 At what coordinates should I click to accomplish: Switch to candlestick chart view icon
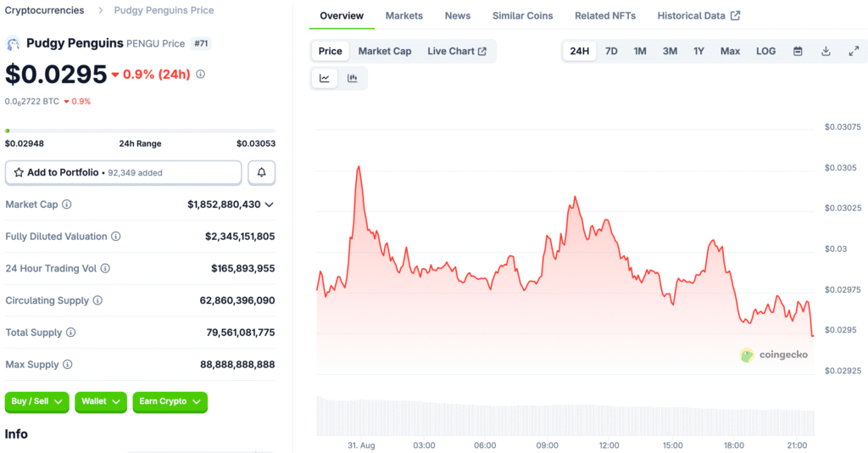(x=352, y=78)
